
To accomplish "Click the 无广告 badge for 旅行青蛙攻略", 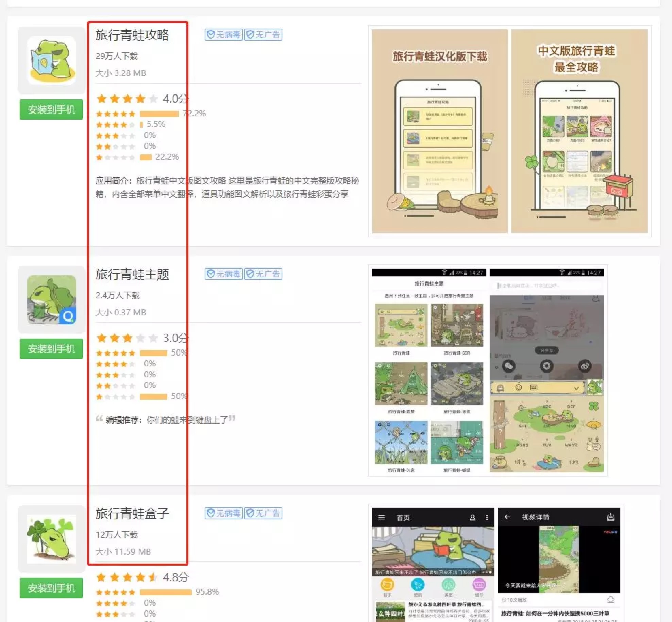I will [x=263, y=35].
